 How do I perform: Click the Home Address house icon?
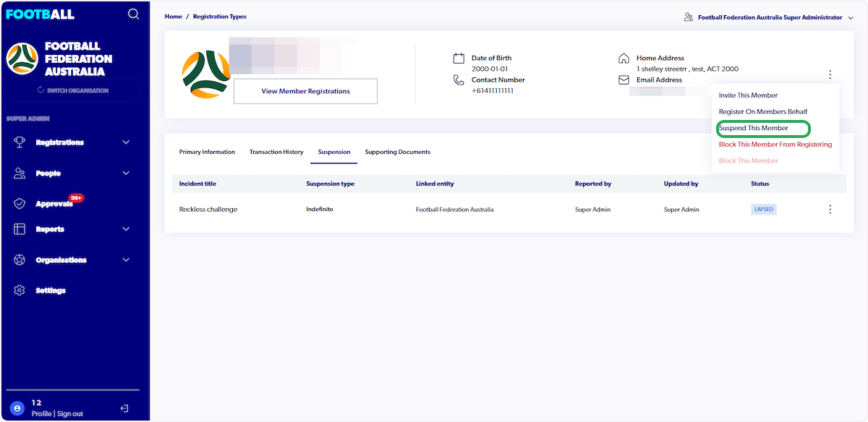click(x=624, y=59)
